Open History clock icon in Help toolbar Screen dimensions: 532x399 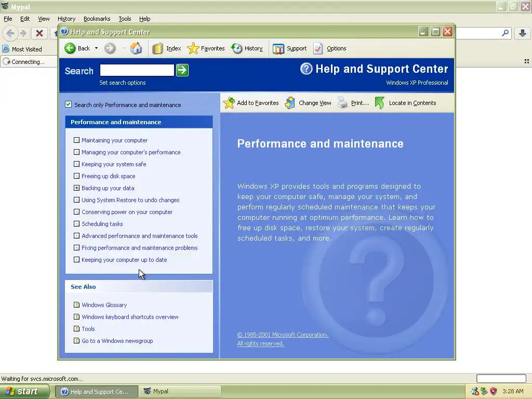pyautogui.click(x=237, y=48)
